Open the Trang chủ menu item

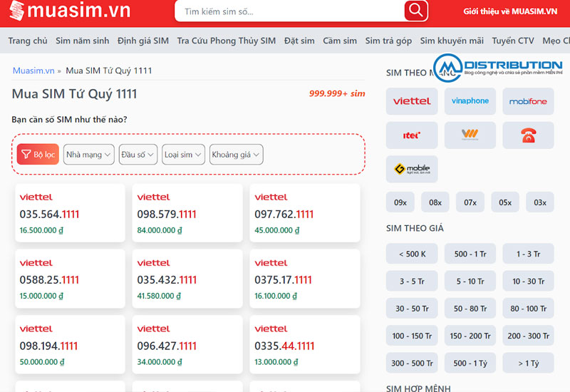point(28,41)
